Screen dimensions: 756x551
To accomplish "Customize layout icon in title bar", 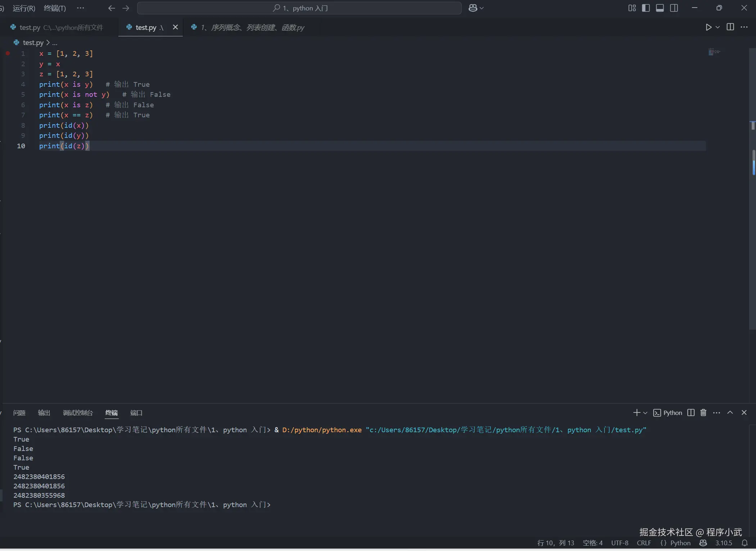I will click(632, 8).
